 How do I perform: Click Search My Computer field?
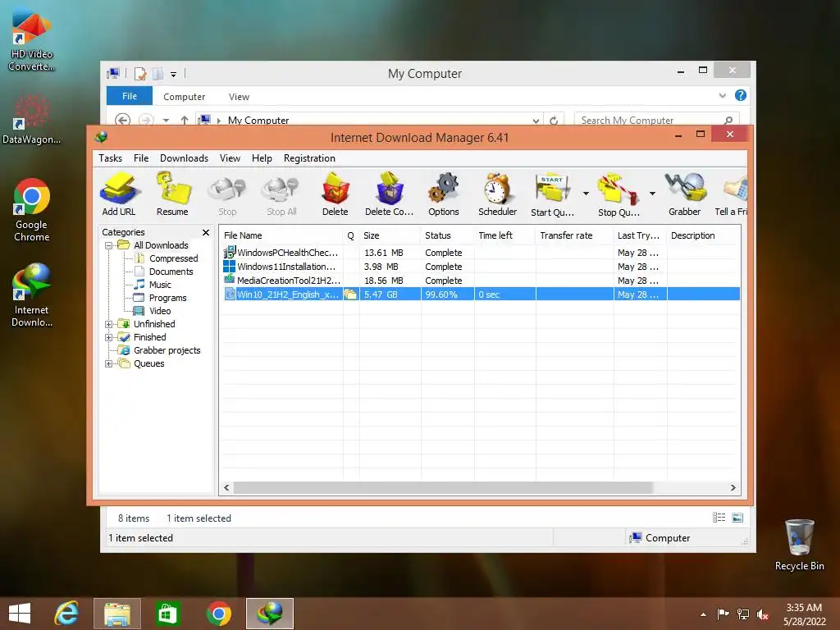coord(656,120)
